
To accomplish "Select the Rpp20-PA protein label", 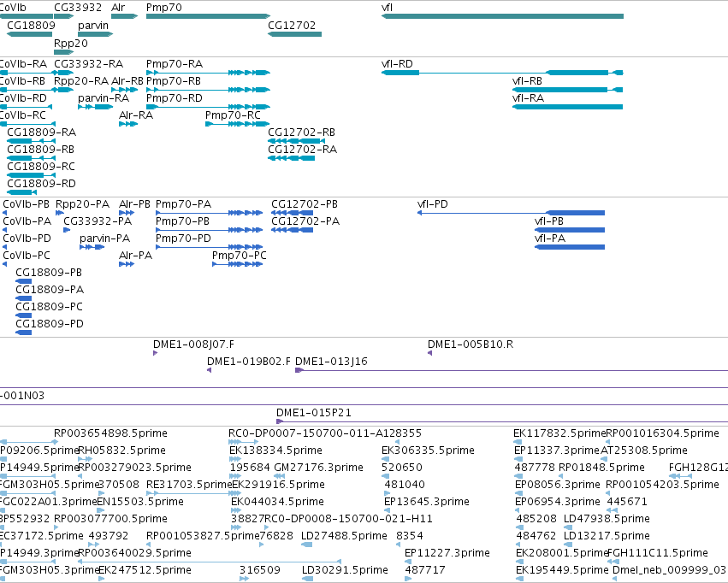I will pos(82,204).
